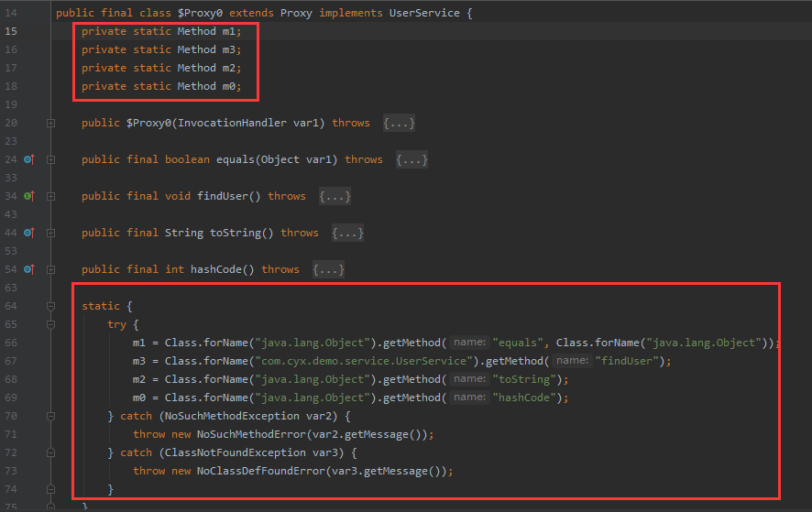Click line number 15 in the gutter
Viewport: 812px width, 512px height.
coord(11,31)
